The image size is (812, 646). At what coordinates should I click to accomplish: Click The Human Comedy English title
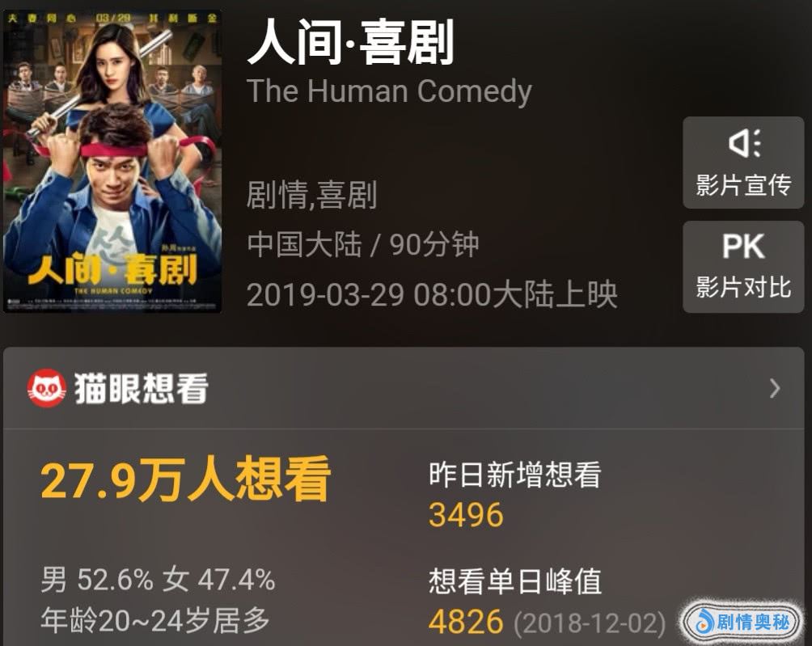tap(389, 91)
